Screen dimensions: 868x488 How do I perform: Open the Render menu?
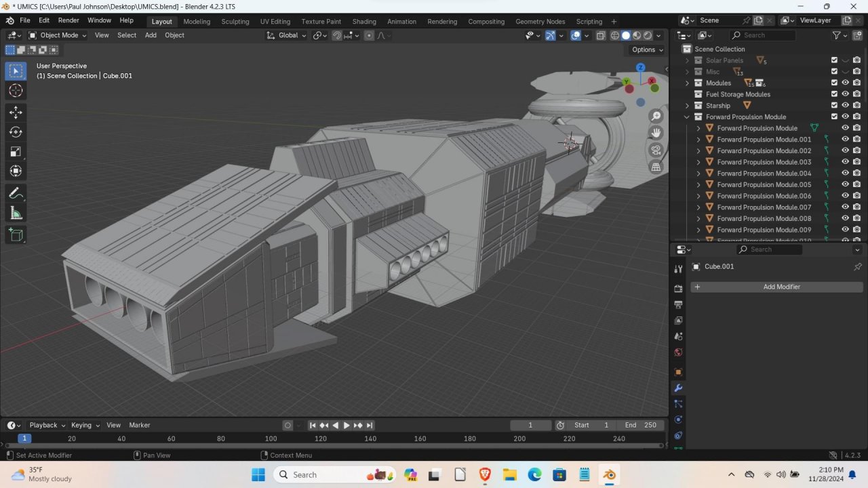tap(68, 21)
